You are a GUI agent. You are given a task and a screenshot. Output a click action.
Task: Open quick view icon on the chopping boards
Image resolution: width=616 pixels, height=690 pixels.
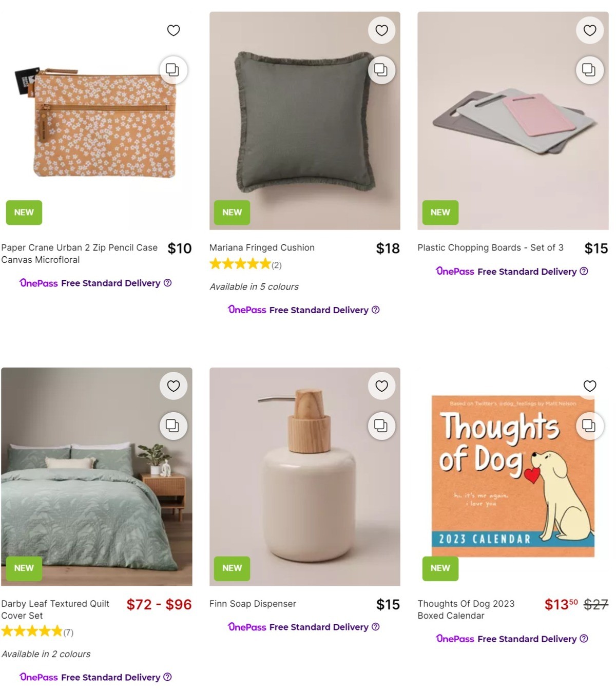click(589, 70)
